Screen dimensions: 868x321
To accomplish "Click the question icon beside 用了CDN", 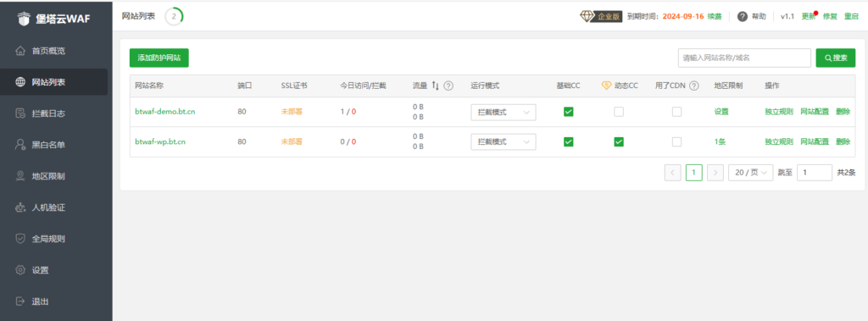I will click(x=693, y=86).
